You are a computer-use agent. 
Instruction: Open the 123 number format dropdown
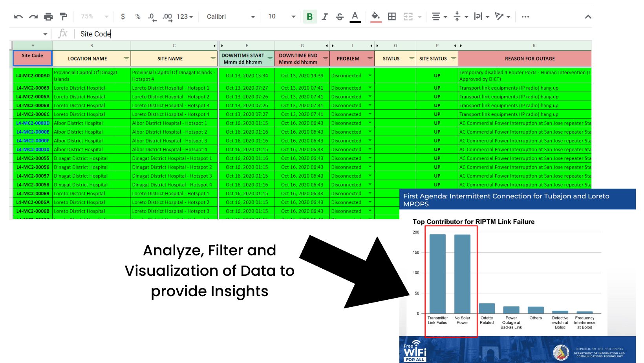coord(185,16)
